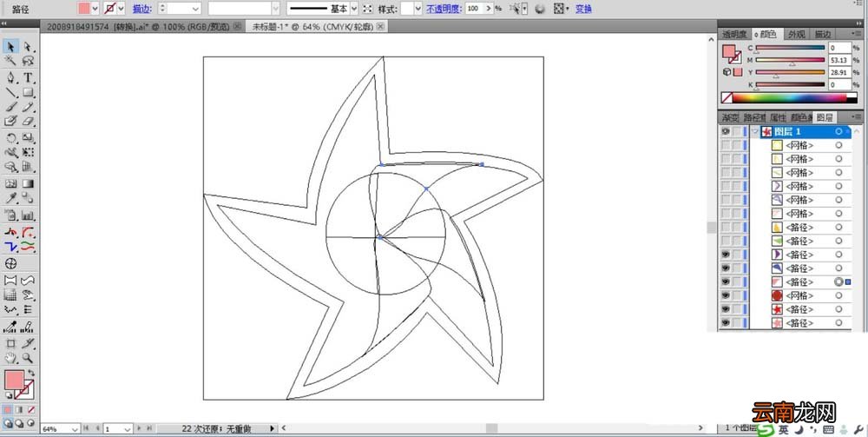
Task: Hide the bottom <路径> layer item
Action: 725,323
